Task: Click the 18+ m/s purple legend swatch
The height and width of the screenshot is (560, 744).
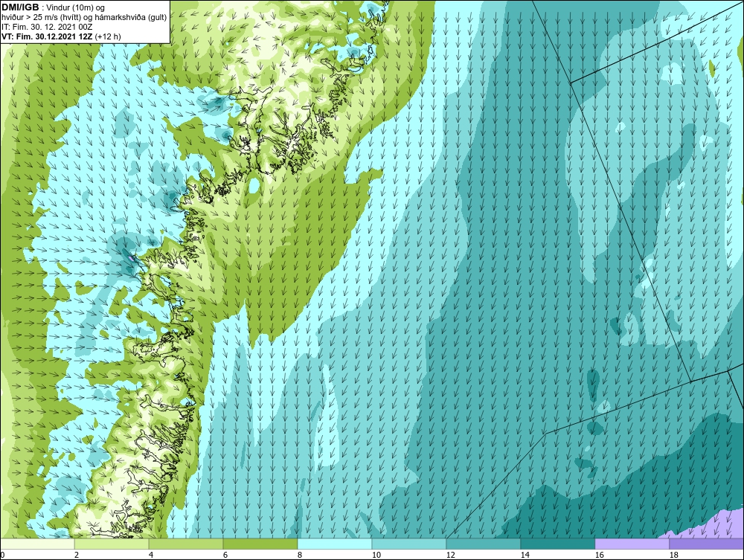Action: point(706,544)
